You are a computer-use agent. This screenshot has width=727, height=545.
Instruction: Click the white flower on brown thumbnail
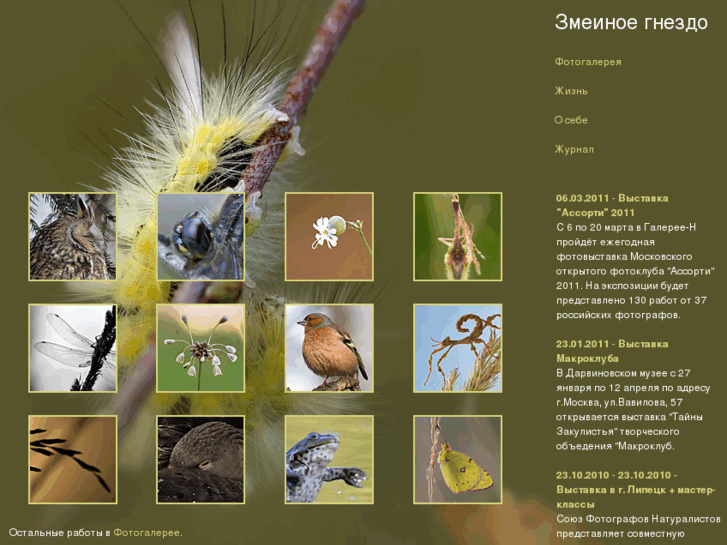tap(329, 237)
